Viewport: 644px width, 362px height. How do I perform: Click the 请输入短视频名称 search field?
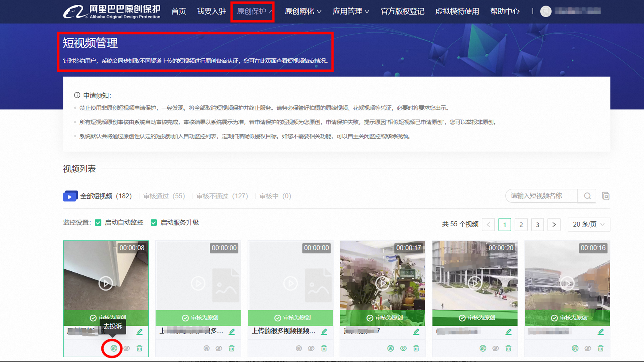tap(542, 196)
